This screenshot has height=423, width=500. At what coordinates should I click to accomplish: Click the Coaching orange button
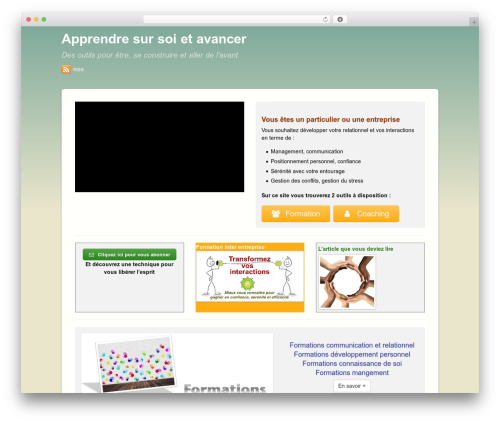366,214
